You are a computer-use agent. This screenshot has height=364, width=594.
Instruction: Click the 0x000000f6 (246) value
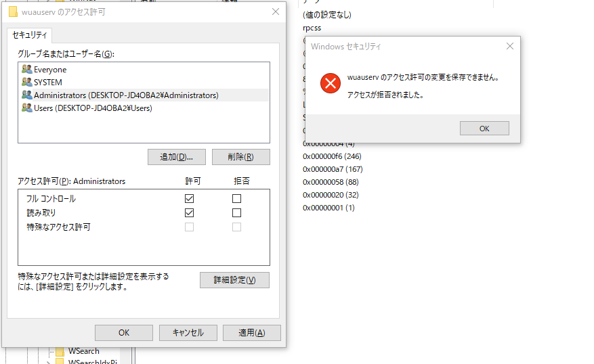(x=332, y=156)
